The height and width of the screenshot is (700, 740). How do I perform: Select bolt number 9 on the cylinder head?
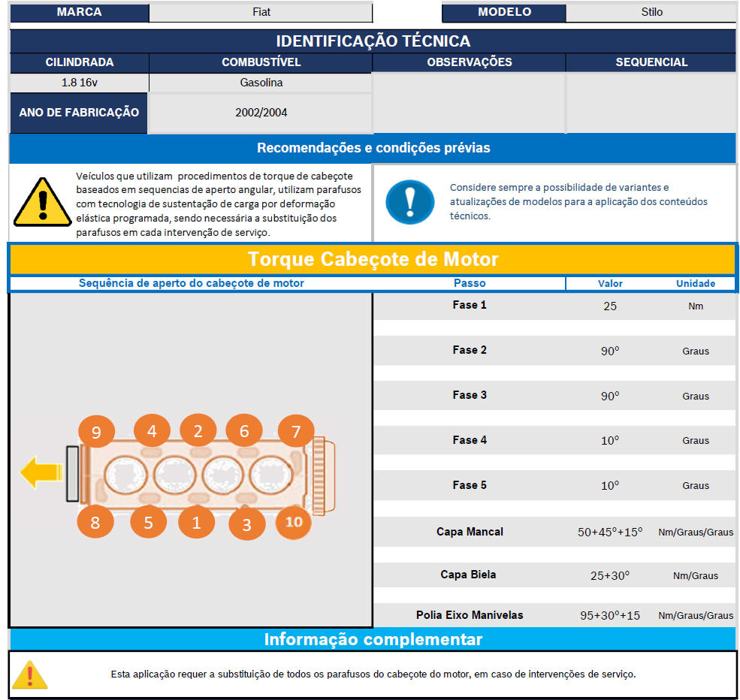click(x=96, y=432)
